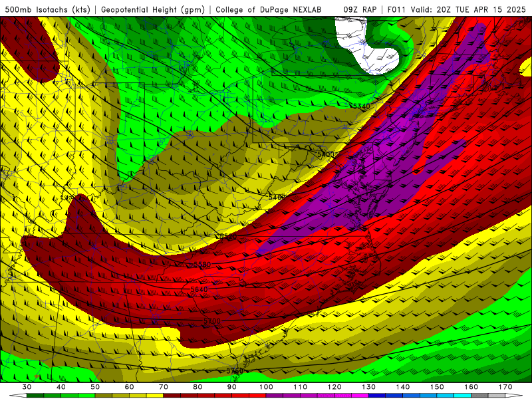Click the 5760 height contour label
Viewport: 532px width, 399px height.
[235, 371]
